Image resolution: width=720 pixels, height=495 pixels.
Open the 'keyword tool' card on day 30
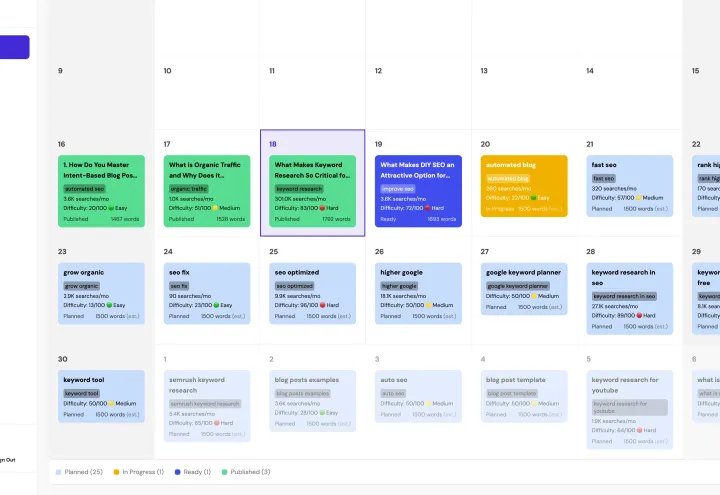(x=101, y=396)
